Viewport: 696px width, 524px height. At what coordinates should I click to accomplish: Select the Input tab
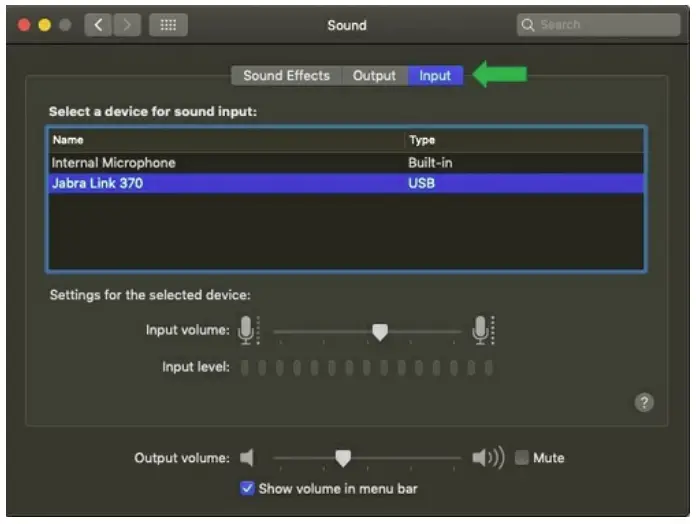(x=435, y=75)
